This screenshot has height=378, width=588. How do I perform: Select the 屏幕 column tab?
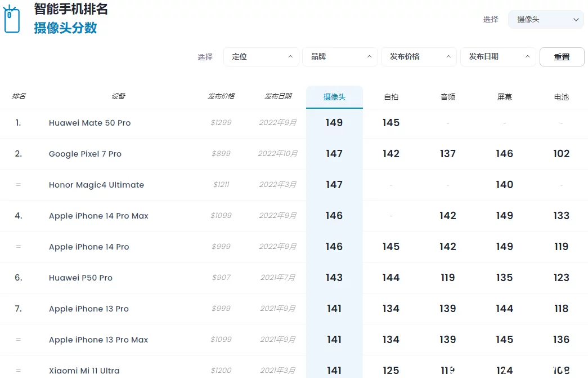point(504,97)
